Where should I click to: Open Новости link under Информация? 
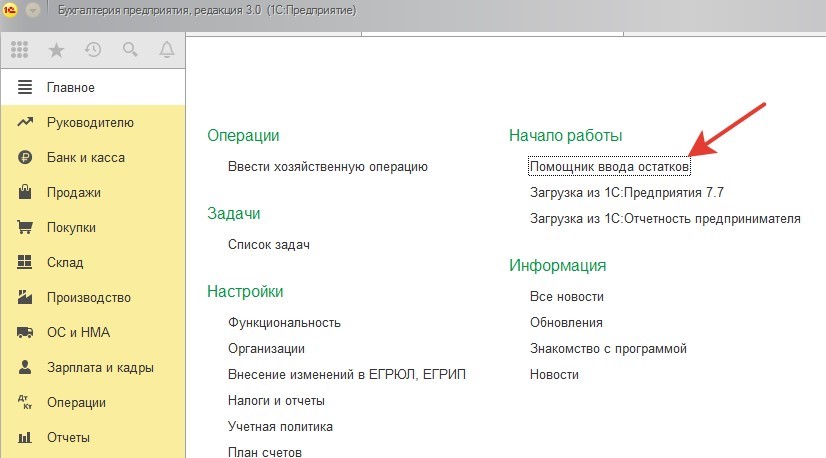(x=554, y=375)
